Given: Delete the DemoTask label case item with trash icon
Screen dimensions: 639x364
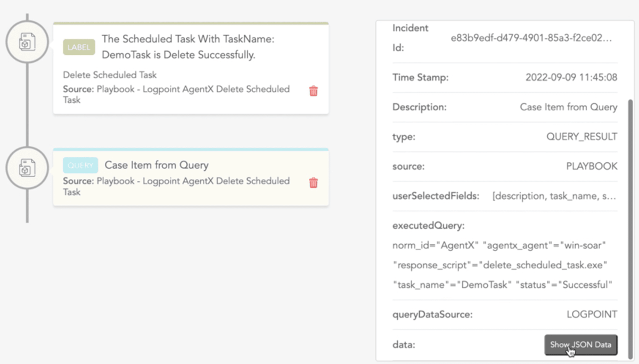Looking at the screenshot, I should [x=314, y=91].
